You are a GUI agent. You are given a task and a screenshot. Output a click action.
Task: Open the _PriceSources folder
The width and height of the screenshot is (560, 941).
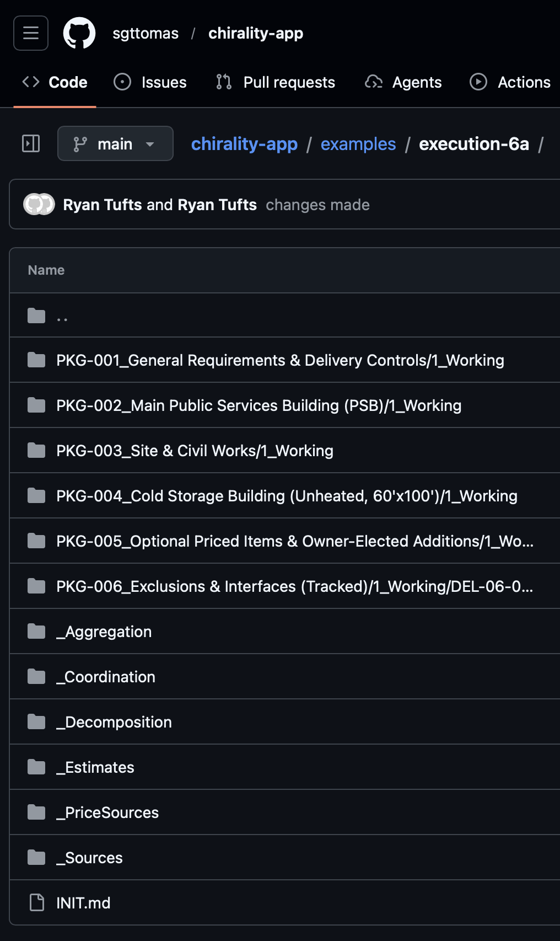[x=107, y=812]
